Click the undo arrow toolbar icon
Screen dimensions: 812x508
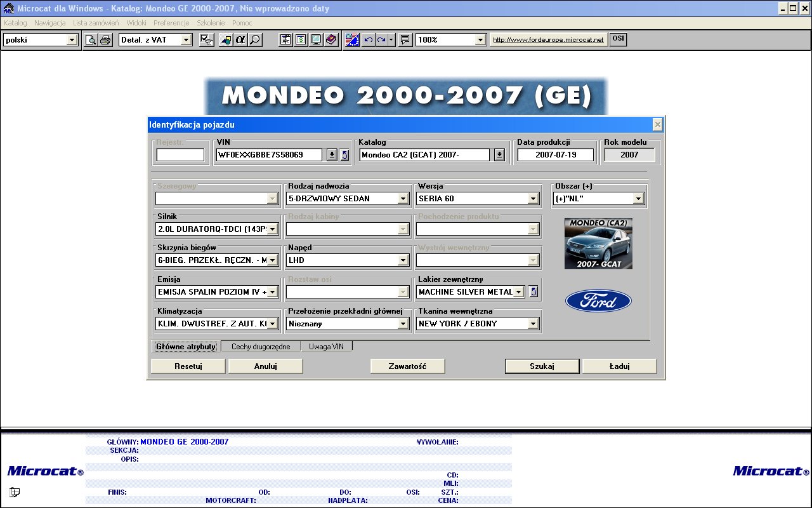click(x=368, y=40)
